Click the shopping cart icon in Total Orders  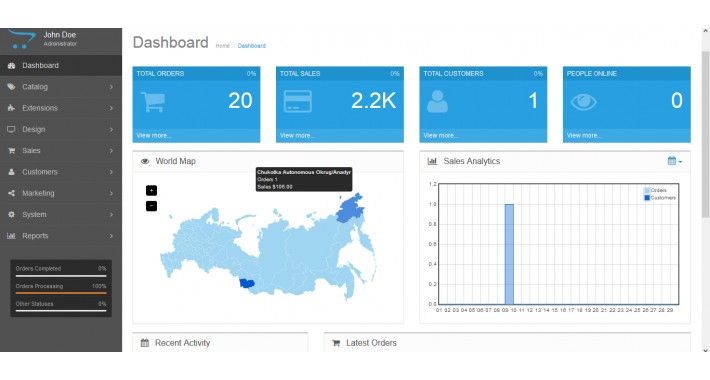[x=153, y=102]
